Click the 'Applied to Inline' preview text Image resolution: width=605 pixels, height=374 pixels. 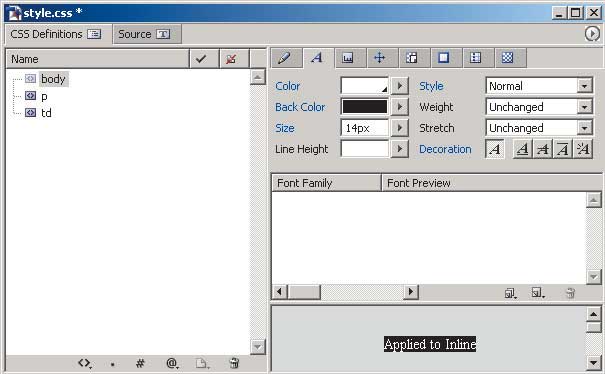click(430, 344)
